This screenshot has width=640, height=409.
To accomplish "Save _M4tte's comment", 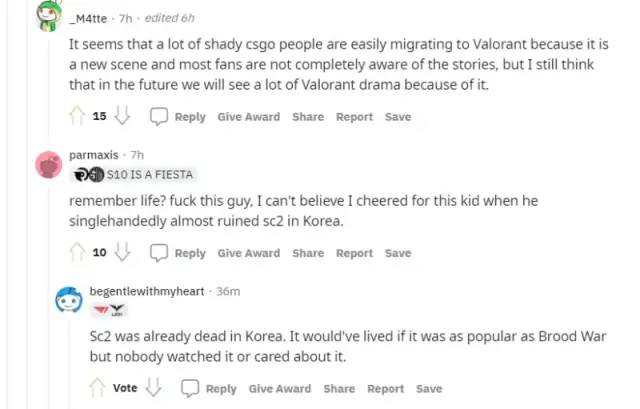I will (x=398, y=117).
